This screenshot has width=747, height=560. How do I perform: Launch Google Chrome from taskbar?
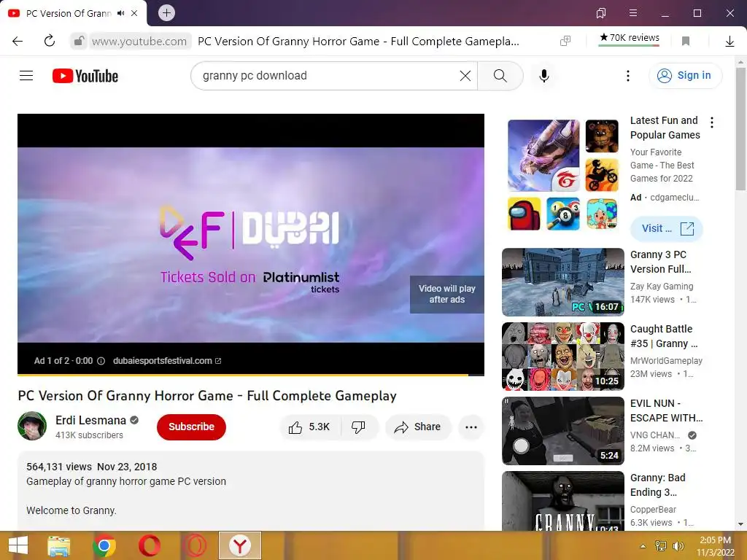click(104, 545)
